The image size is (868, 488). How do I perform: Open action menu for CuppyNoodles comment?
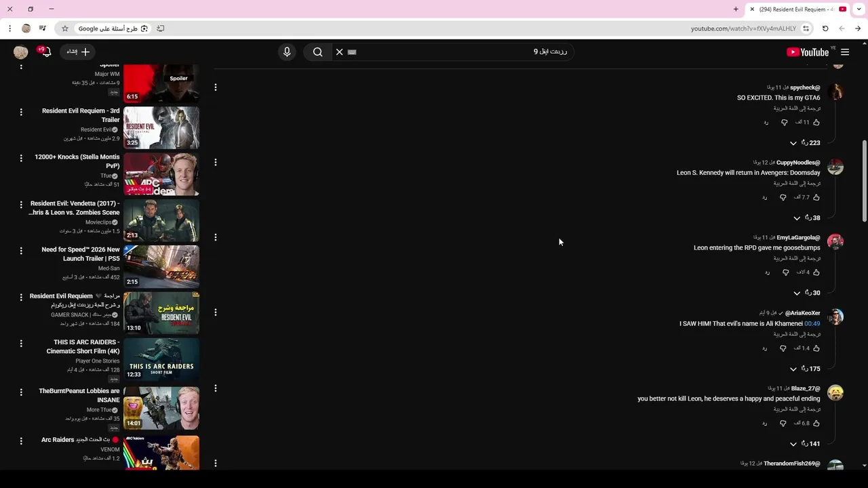pyautogui.click(x=216, y=163)
